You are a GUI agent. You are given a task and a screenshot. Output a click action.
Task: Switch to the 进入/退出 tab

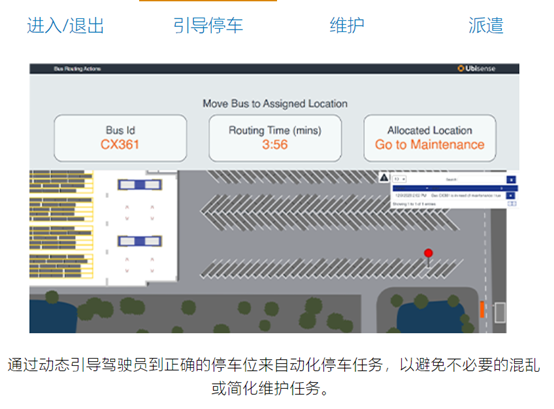[x=65, y=25]
